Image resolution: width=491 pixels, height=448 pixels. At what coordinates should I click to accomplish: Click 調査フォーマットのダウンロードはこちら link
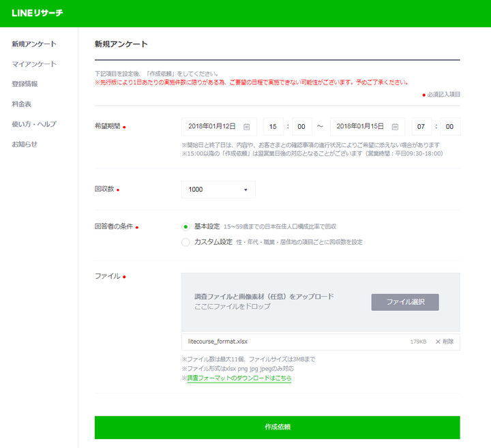click(x=239, y=378)
